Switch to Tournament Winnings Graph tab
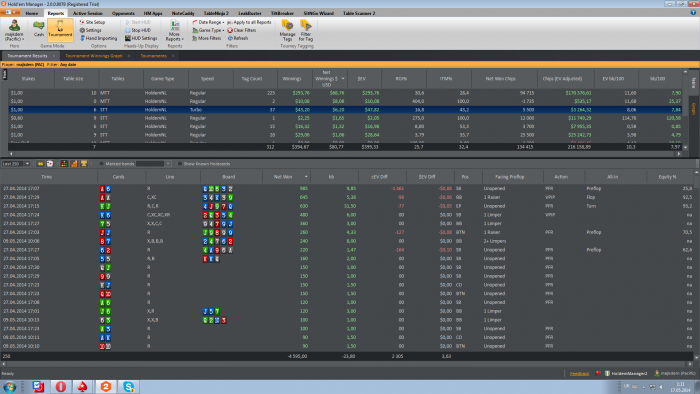Image resolution: width=700 pixels, height=394 pixels. pyautogui.click(x=94, y=56)
